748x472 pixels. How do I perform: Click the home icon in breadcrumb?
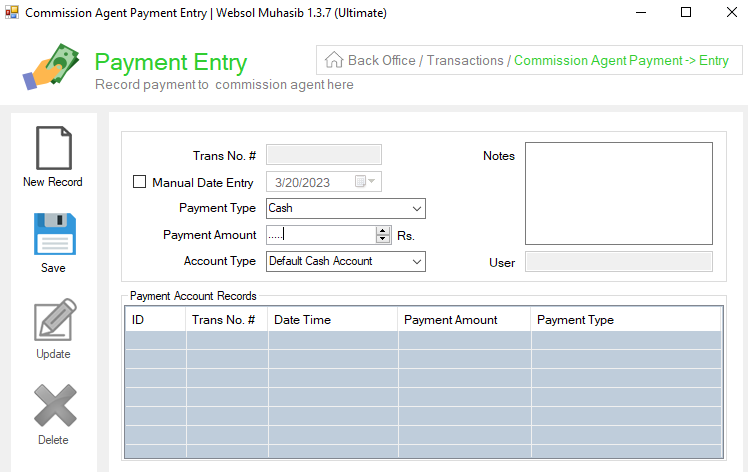tap(334, 60)
